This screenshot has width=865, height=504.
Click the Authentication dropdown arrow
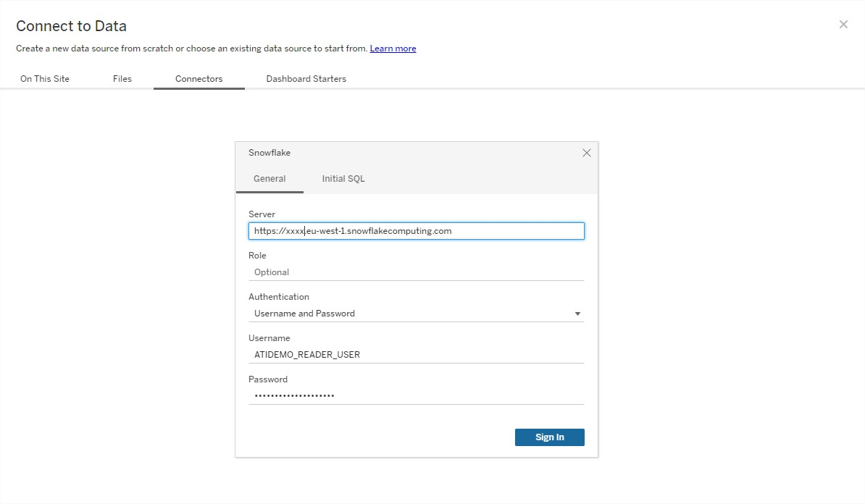[577, 314]
